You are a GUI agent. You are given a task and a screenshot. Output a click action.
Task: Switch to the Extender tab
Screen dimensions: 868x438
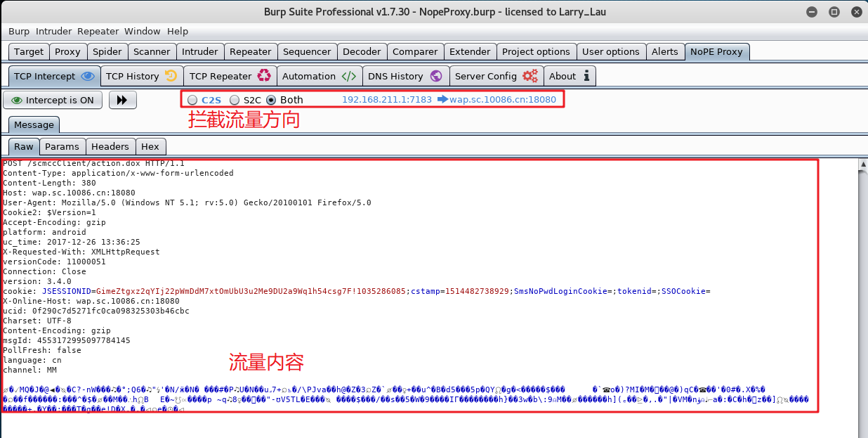pyautogui.click(x=470, y=51)
